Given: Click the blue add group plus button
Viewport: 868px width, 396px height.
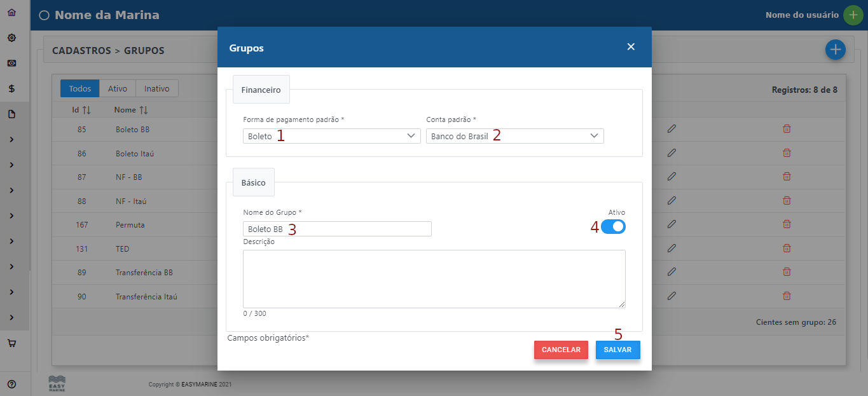Looking at the screenshot, I should coord(835,50).
